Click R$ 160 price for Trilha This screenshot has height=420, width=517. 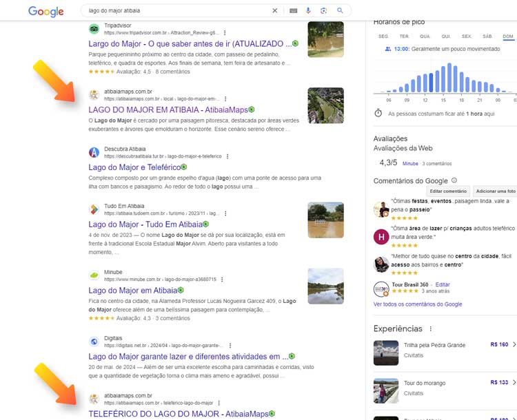499,344
